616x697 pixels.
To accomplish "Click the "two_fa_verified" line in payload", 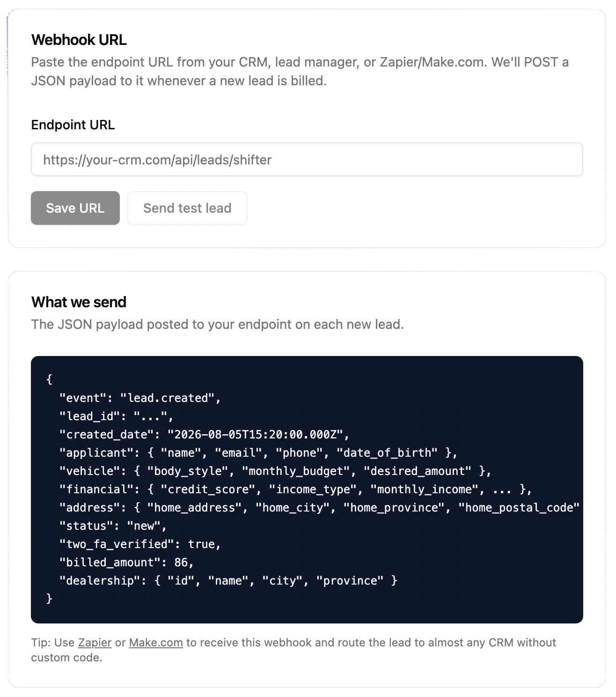I will [140, 544].
